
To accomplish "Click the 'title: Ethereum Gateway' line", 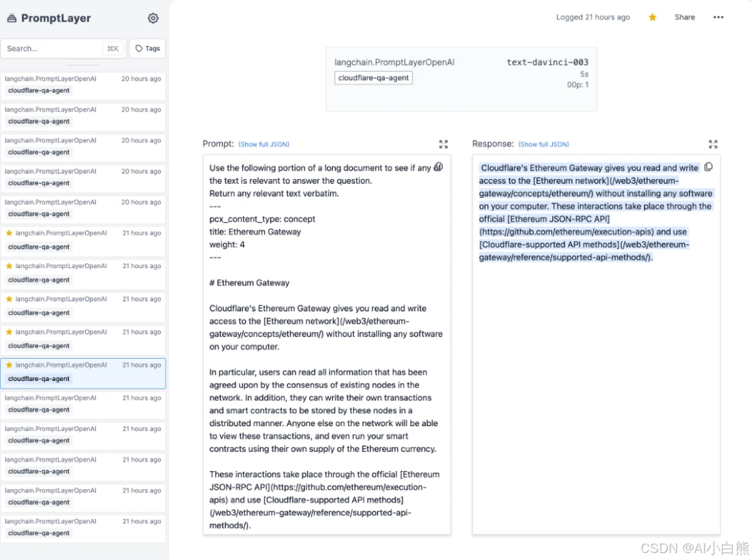I will [x=255, y=232].
